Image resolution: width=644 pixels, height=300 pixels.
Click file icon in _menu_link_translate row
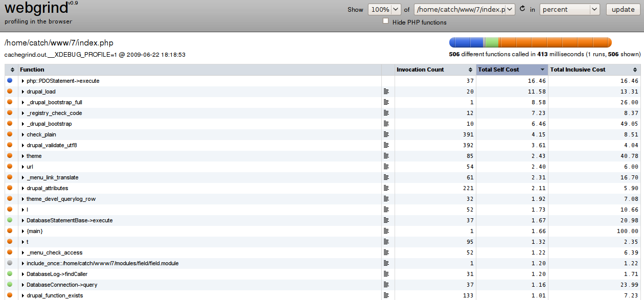(386, 178)
